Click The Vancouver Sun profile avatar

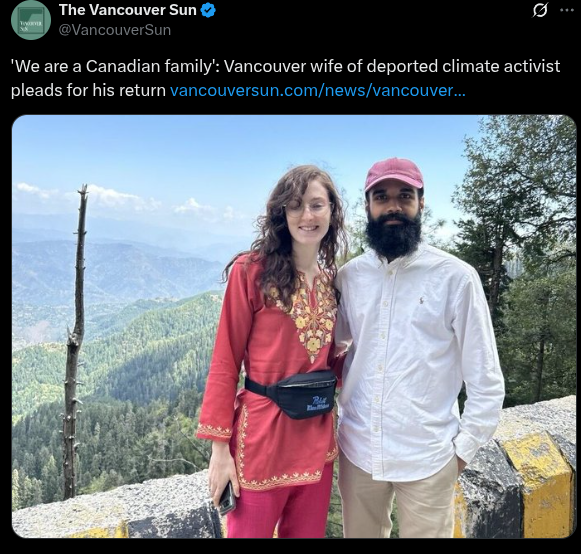[31, 20]
